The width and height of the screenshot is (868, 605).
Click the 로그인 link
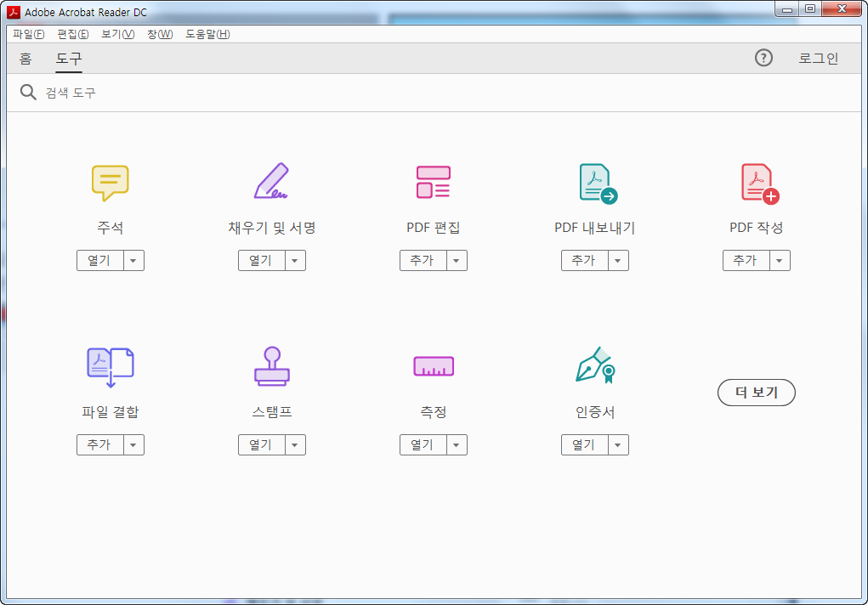818,58
